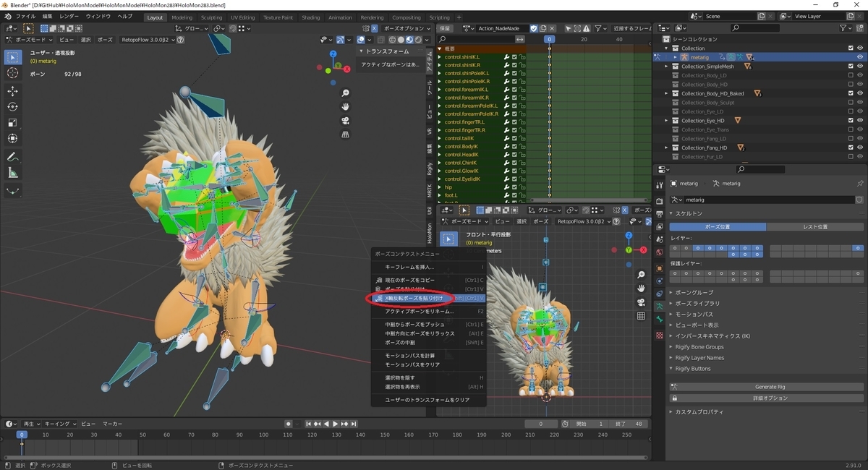The width and height of the screenshot is (868, 470).
Task: Click the zoom magnifier icon in left viewport
Action: pyautogui.click(x=346, y=93)
